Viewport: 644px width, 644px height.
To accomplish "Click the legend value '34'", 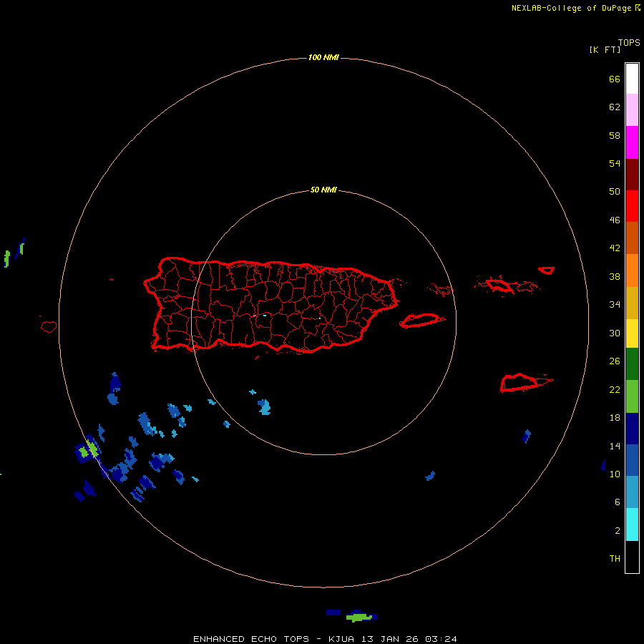I will (x=615, y=304).
